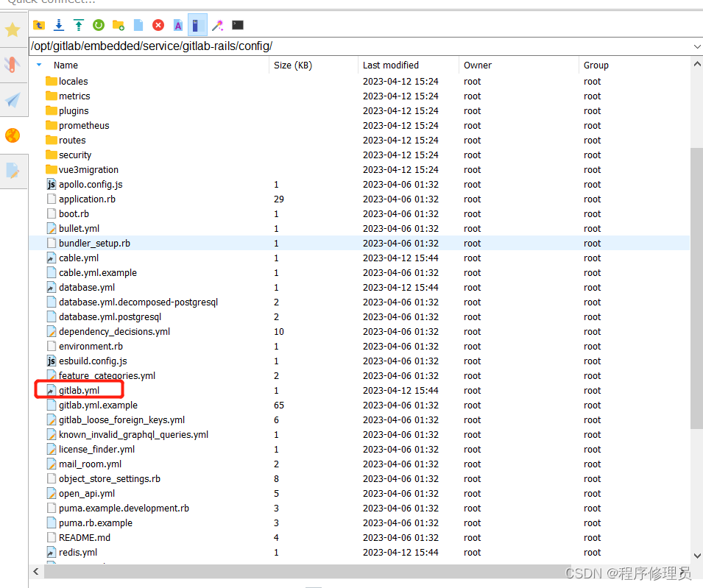Sort by Last modified column header
The width and height of the screenshot is (703, 588).
pyautogui.click(x=390, y=65)
